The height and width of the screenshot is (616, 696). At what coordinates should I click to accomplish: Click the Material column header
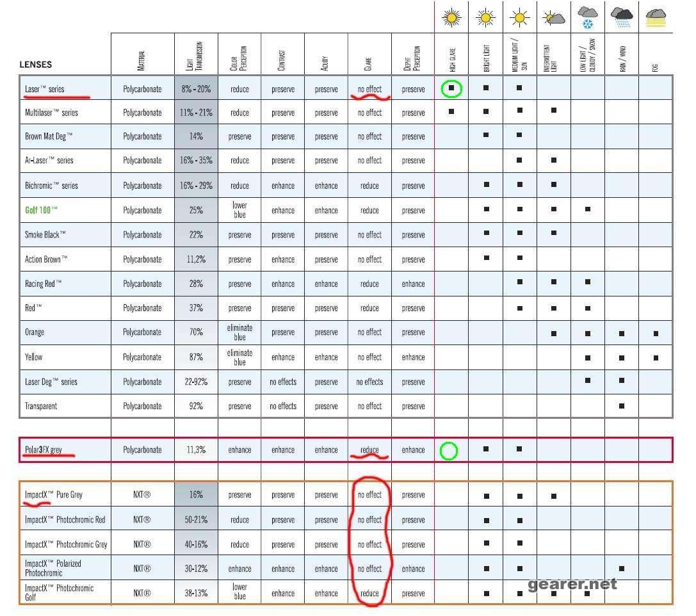click(142, 60)
